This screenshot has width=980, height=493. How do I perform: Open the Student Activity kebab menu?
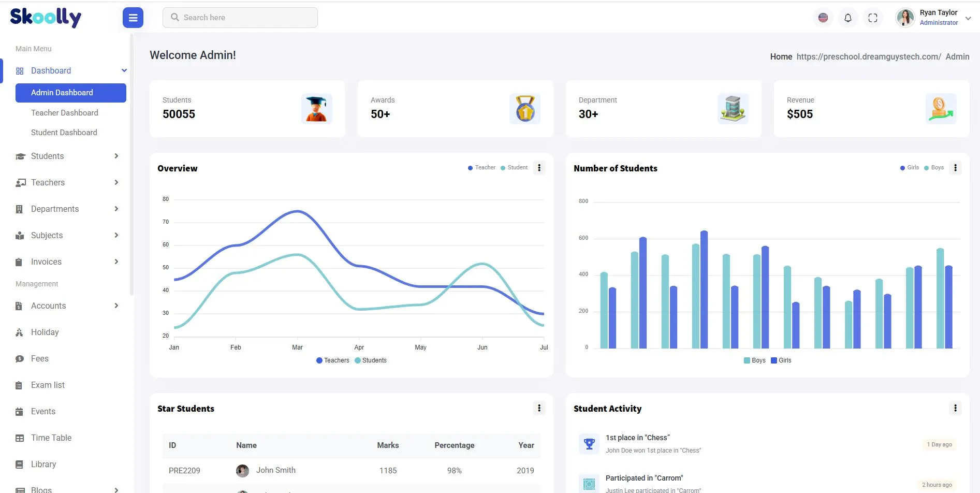955,408
